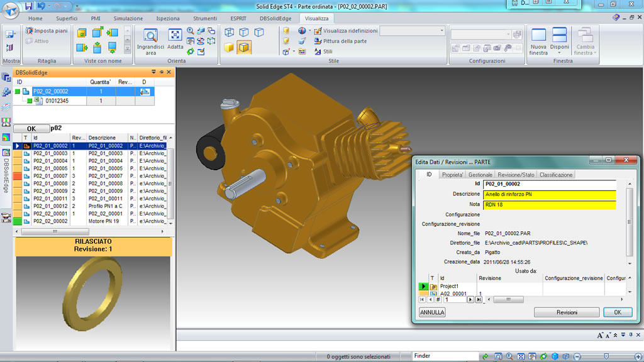Click the Id field P02_01_00002
Screen dimensions: 644x362
coord(550,184)
